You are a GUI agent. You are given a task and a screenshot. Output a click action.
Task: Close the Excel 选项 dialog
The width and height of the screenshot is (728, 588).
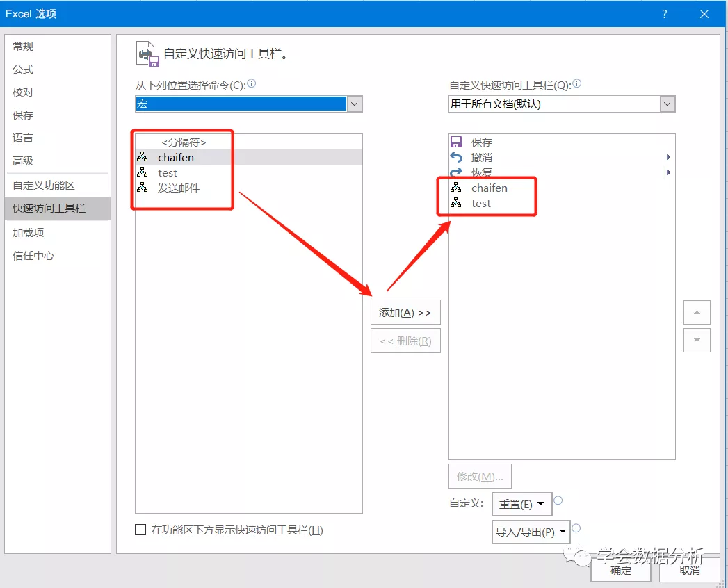point(704,14)
